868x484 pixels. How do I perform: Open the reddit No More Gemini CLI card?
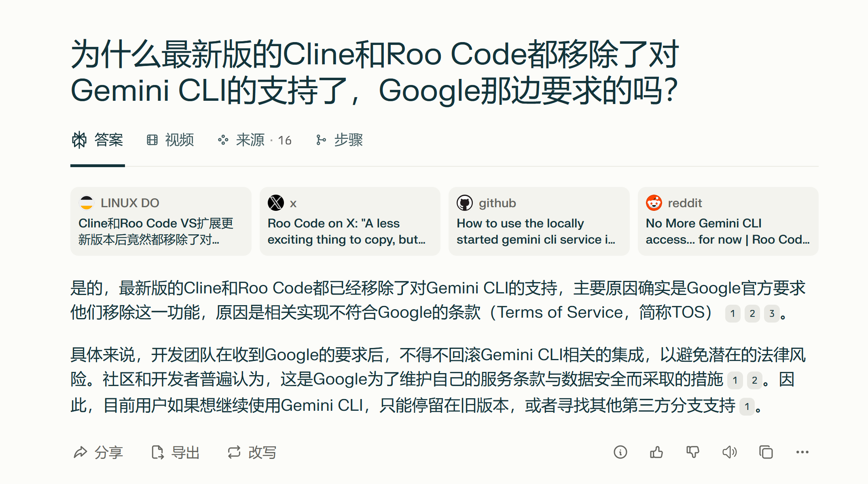[x=728, y=221]
